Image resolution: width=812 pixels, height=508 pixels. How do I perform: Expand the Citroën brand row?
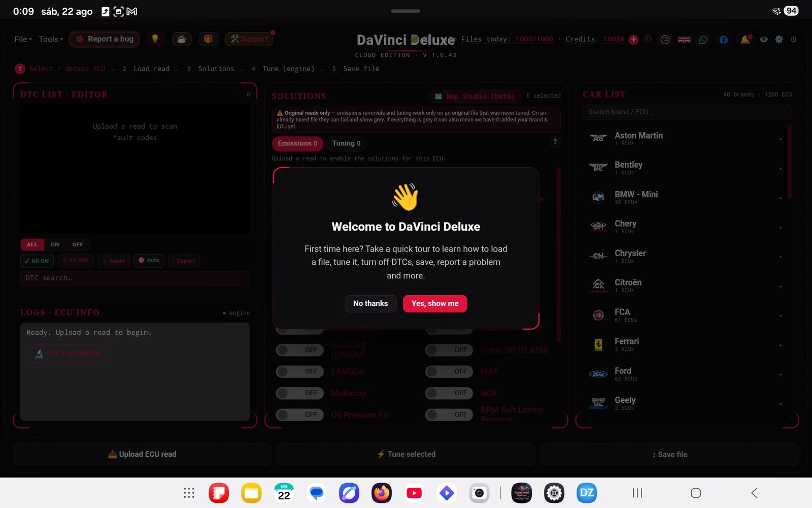click(x=686, y=286)
